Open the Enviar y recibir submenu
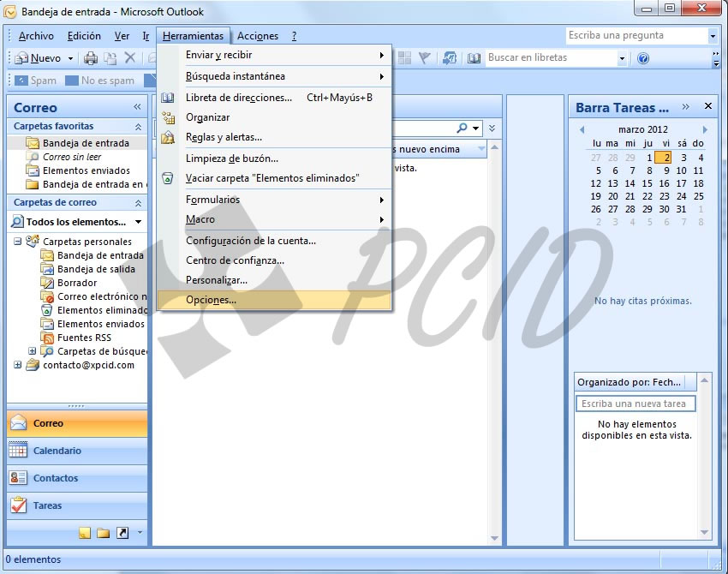Image resolution: width=728 pixels, height=574 pixels. click(x=274, y=55)
